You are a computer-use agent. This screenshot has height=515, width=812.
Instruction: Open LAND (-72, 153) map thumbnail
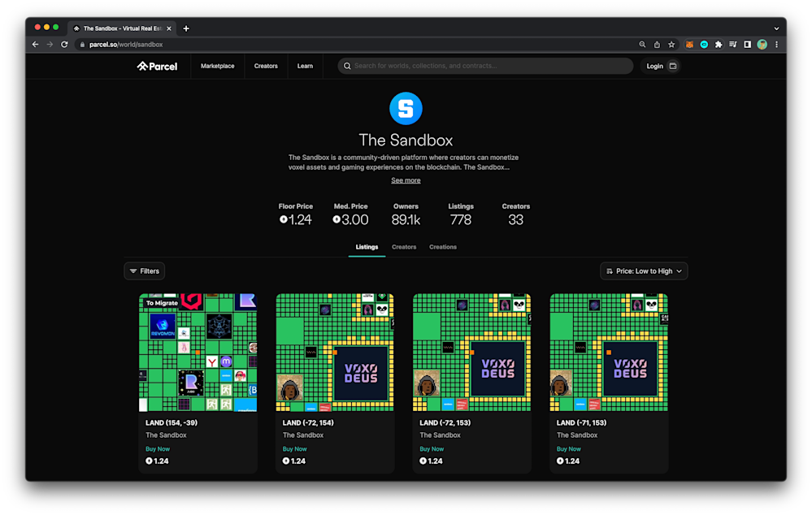[x=471, y=353]
